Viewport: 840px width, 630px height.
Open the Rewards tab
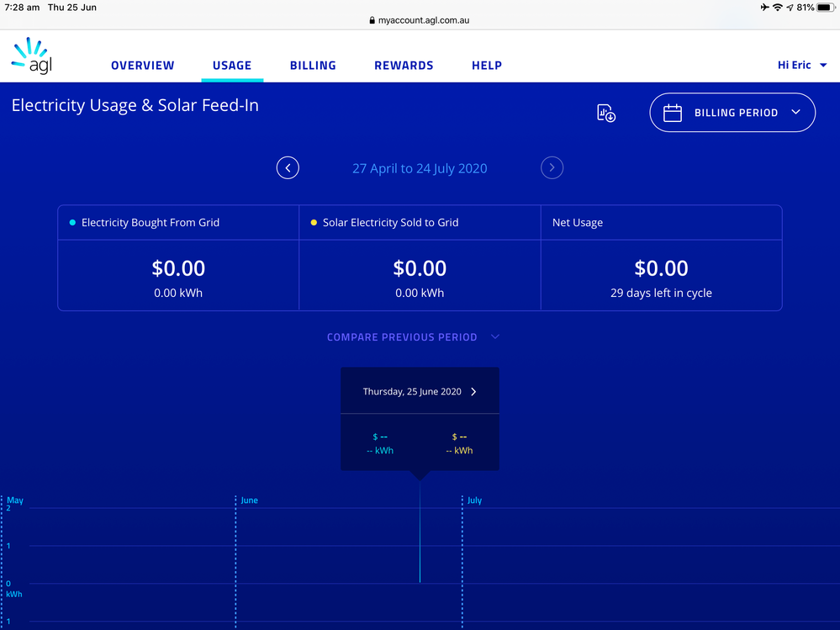point(404,66)
